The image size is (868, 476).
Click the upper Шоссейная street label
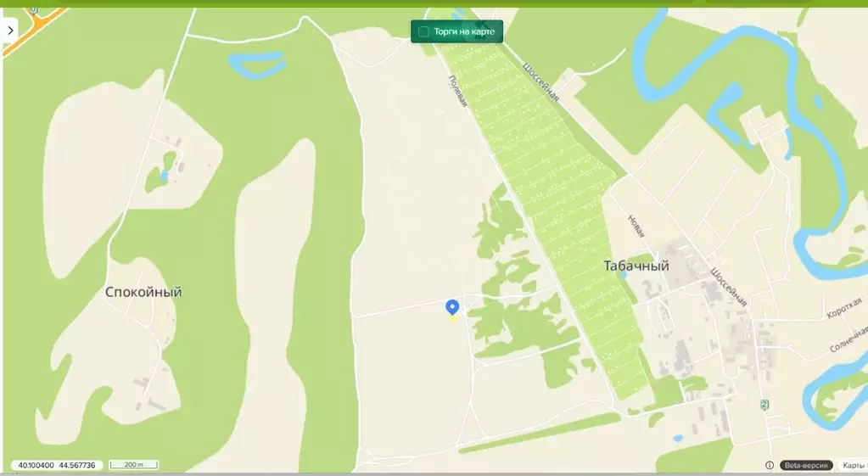(x=540, y=82)
